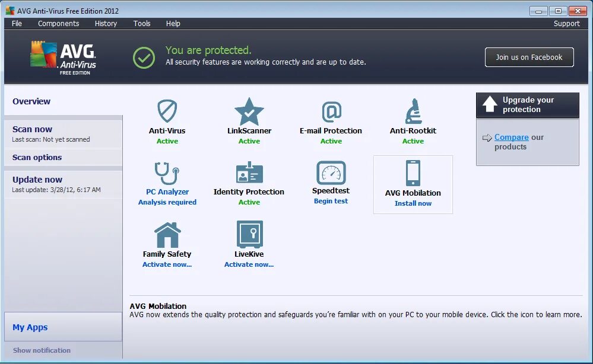
Task: Open the Identity Protection badge icon
Action: pos(249,173)
